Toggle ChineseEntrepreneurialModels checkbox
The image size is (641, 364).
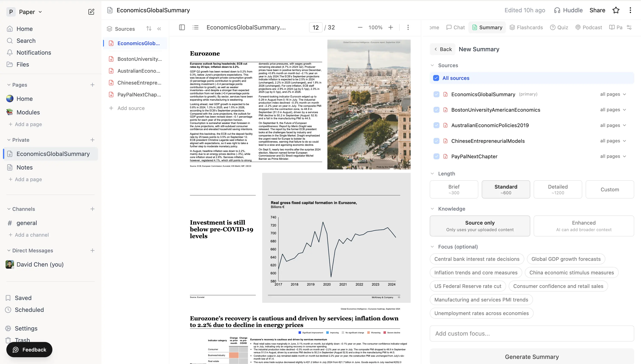pos(436,141)
